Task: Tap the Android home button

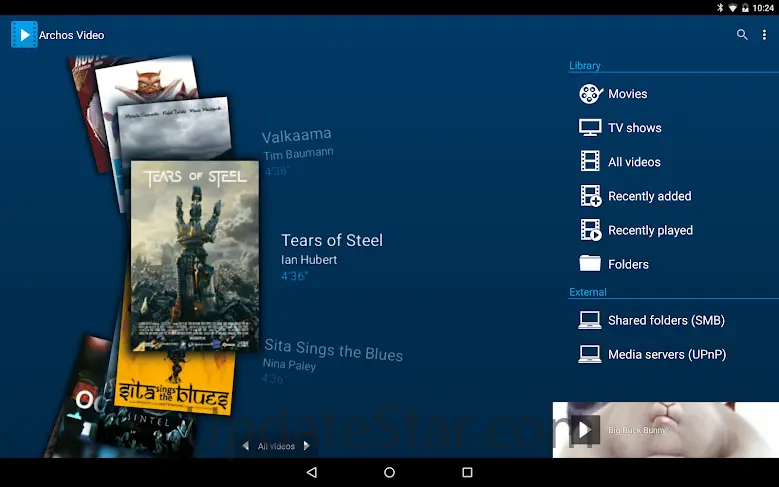Action: point(390,472)
